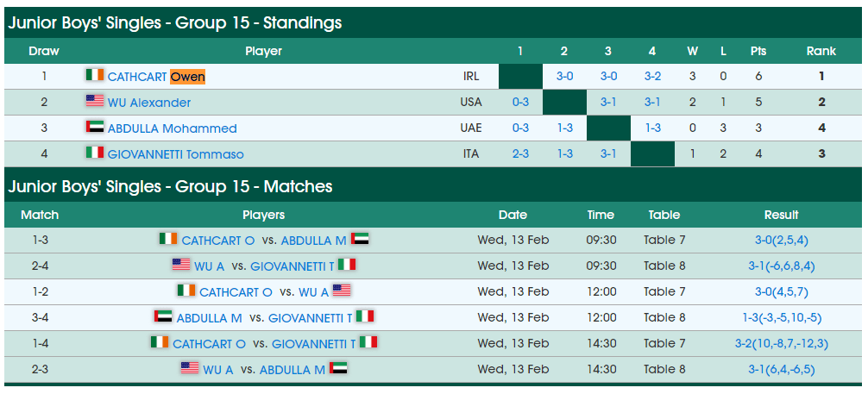This screenshot has height=394, width=868.
Task: Click the 3-2 score in Cathcart's standings row
Action: point(652,77)
